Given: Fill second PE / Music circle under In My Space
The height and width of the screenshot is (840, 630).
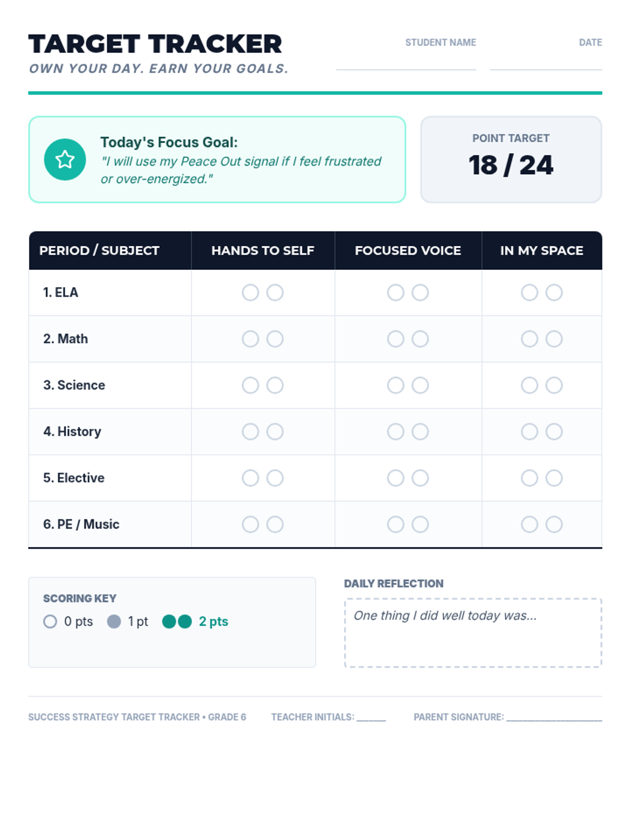Looking at the screenshot, I should [x=554, y=524].
